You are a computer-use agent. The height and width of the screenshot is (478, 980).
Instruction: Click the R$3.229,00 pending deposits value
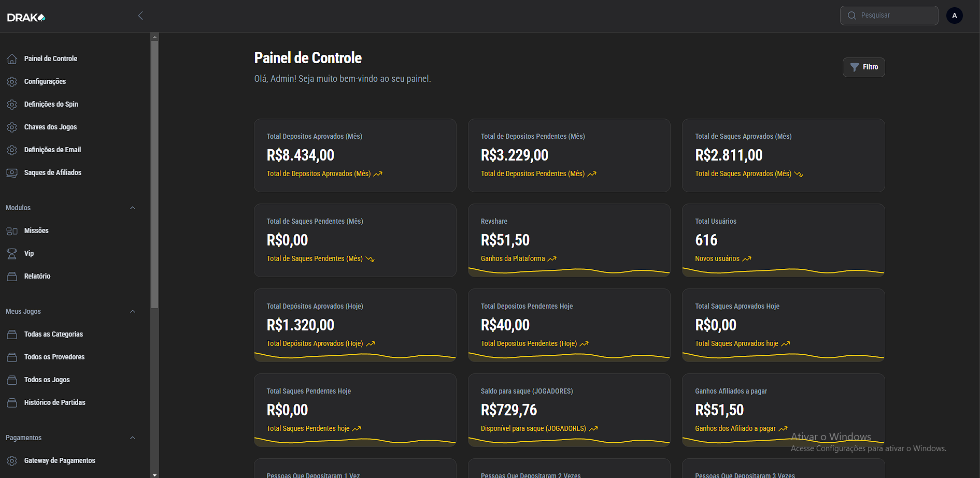pos(515,155)
